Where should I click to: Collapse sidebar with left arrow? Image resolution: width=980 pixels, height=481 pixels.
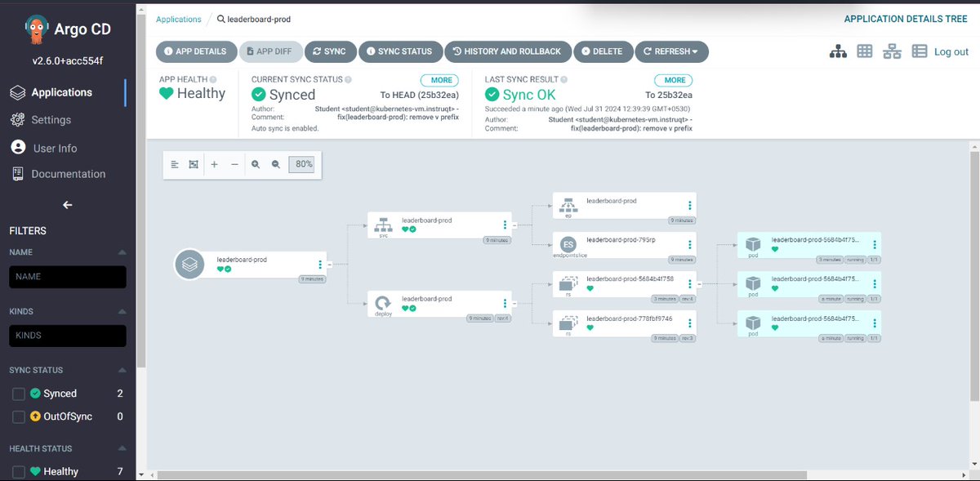coord(68,205)
